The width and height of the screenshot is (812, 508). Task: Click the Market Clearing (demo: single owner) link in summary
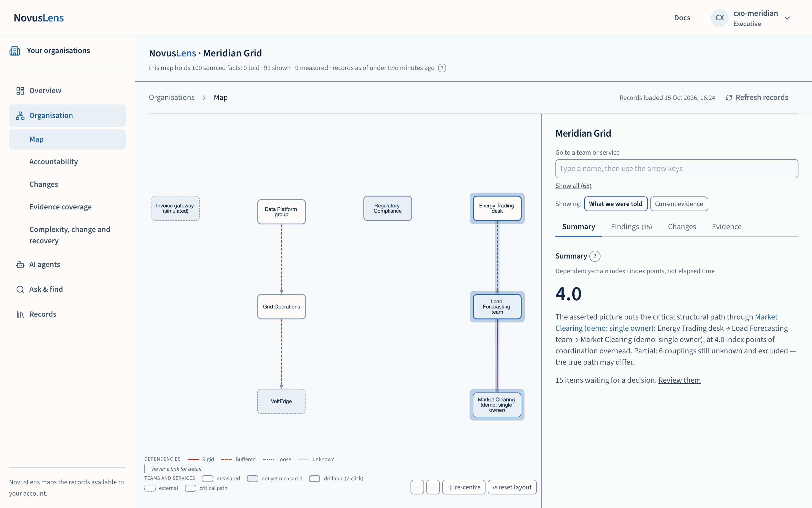[x=666, y=323]
